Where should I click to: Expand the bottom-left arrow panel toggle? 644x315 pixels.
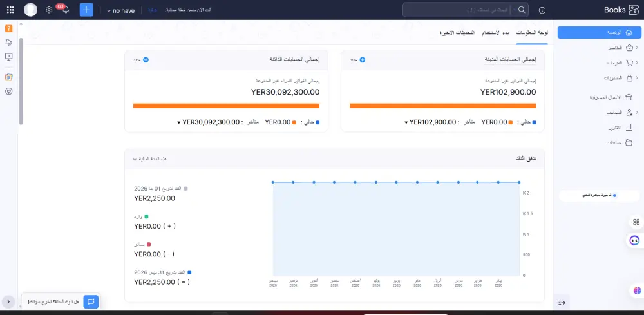coord(8,301)
